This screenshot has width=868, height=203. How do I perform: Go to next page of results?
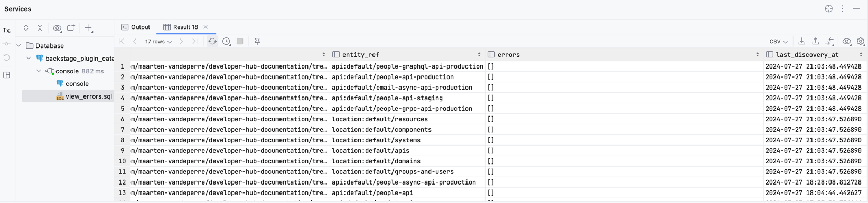pyautogui.click(x=181, y=41)
